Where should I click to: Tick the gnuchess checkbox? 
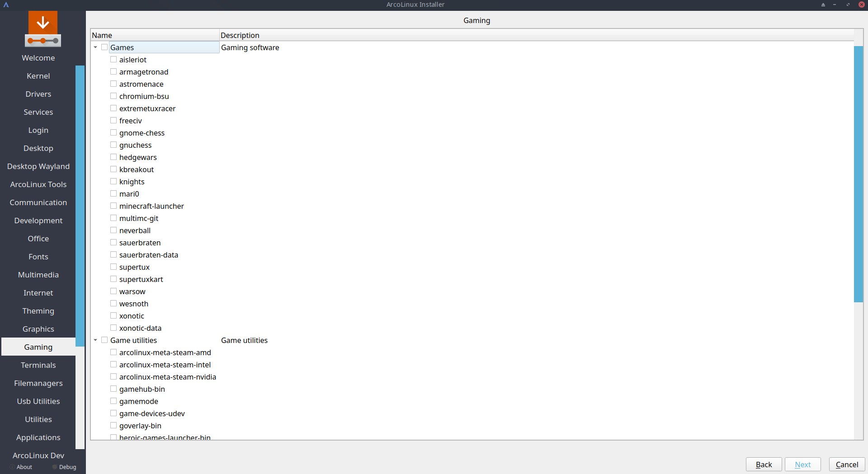click(113, 145)
